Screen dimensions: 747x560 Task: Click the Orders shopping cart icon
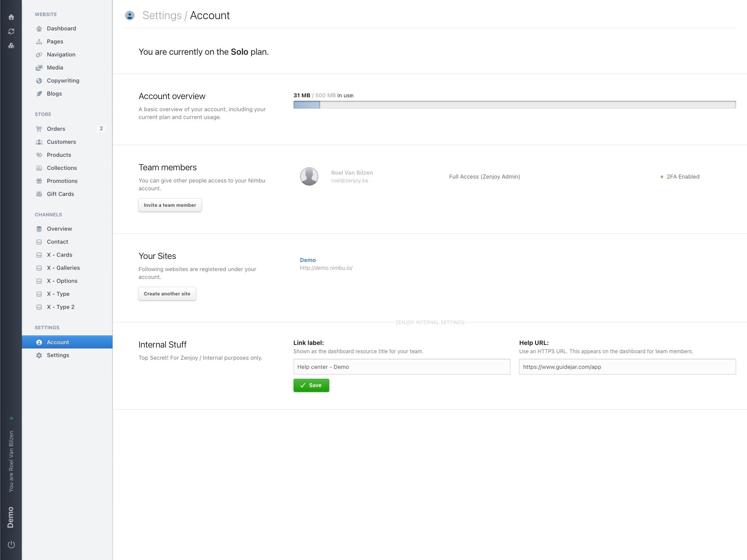point(39,129)
